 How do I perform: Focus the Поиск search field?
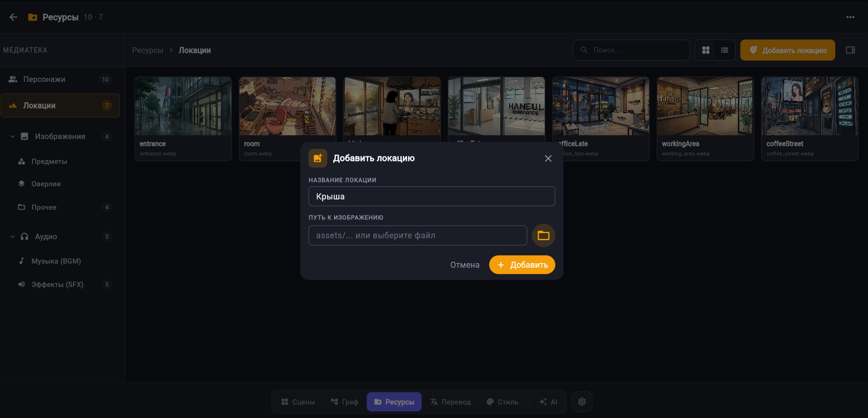(x=631, y=50)
